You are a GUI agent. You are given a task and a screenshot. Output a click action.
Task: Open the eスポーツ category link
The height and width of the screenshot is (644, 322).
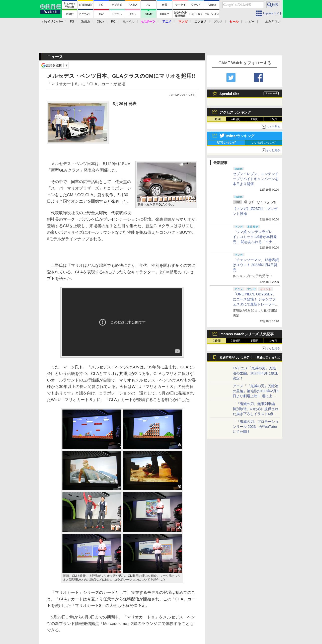[148, 22]
